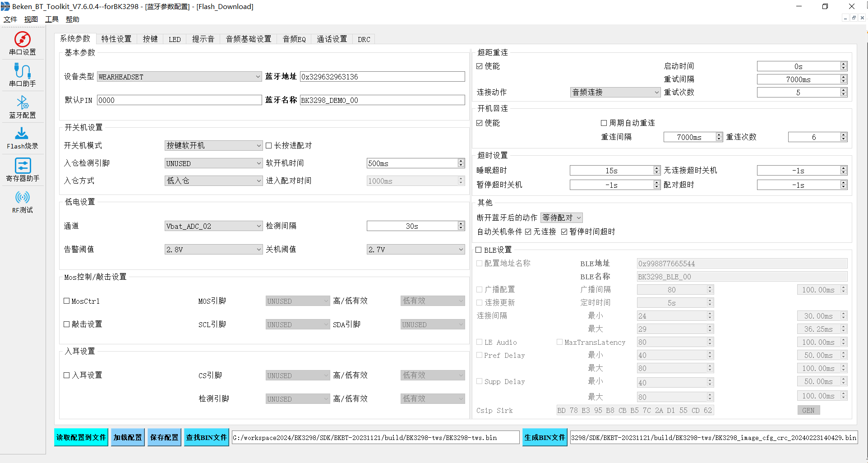Restore the inner MDI child window
Viewport: 868px width, 463px height.
(854, 18)
